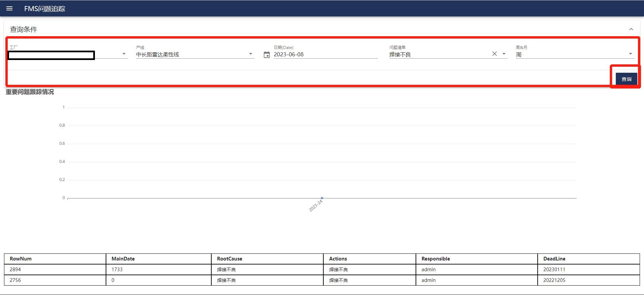
Task: Click the 查询条件 panel header
Action: 322,29
